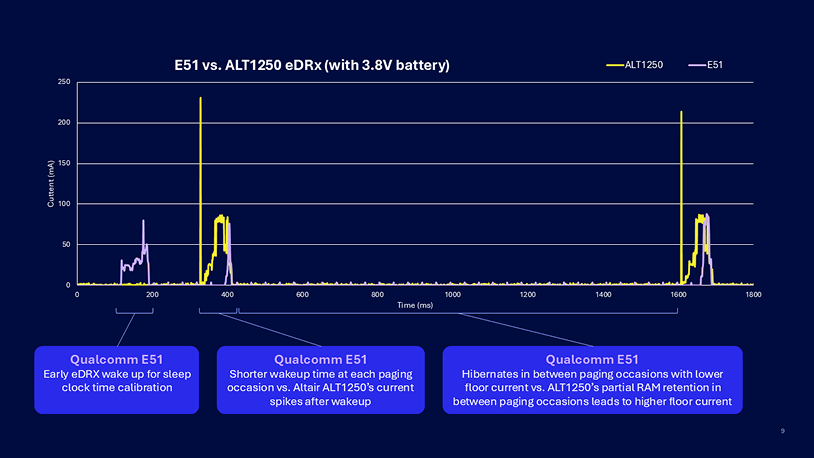Click the 1800 tick label on the time axis
814x458 pixels.
[753, 294]
